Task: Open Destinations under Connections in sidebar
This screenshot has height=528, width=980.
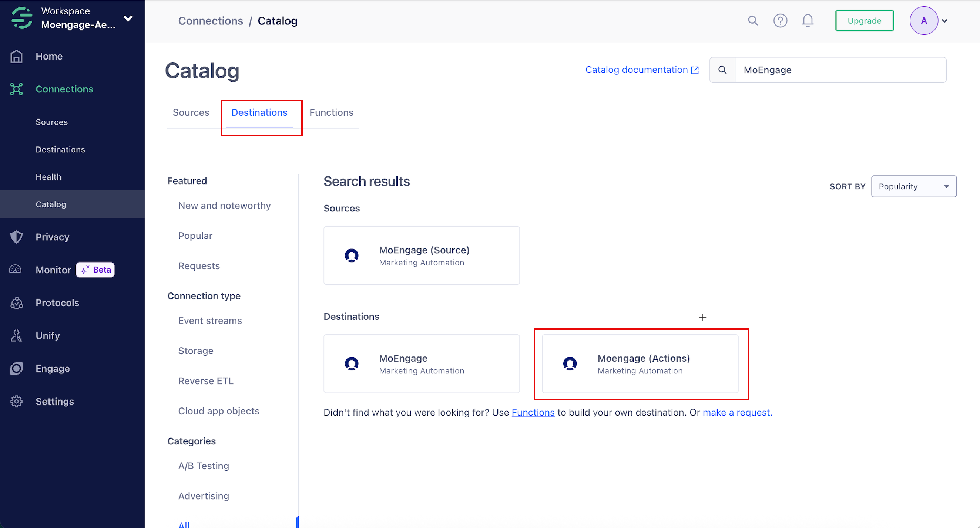Action: 60,149
